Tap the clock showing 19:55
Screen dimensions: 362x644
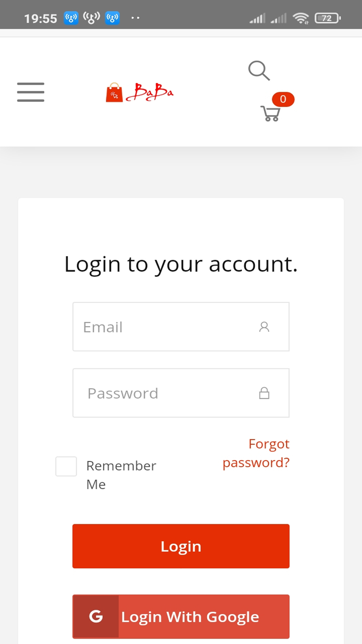tap(41, 18)
